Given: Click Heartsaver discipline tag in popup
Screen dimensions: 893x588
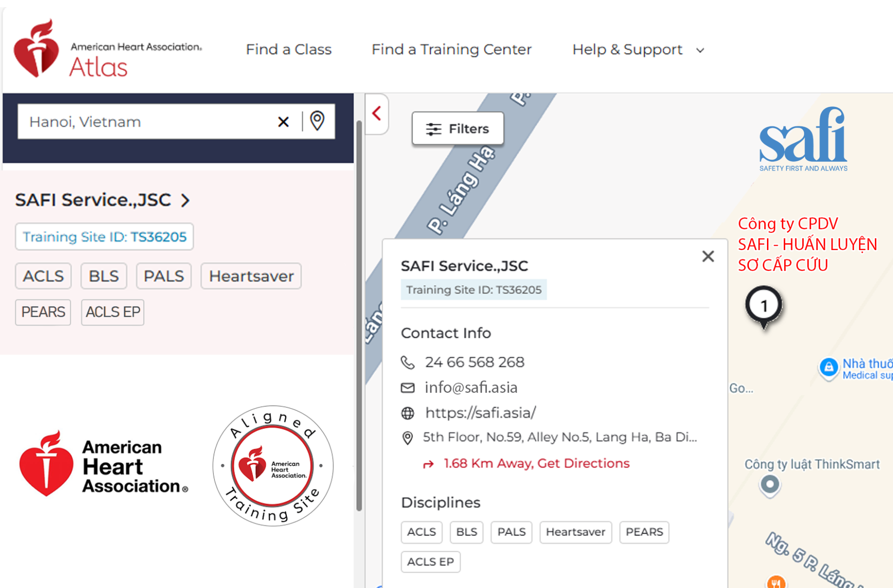Looking at the screenshot, I should [575, 532].
